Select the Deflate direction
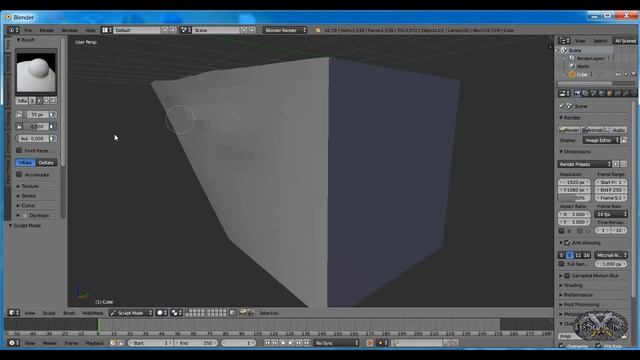The image size is (640, 360). click(x=46, y=162)
